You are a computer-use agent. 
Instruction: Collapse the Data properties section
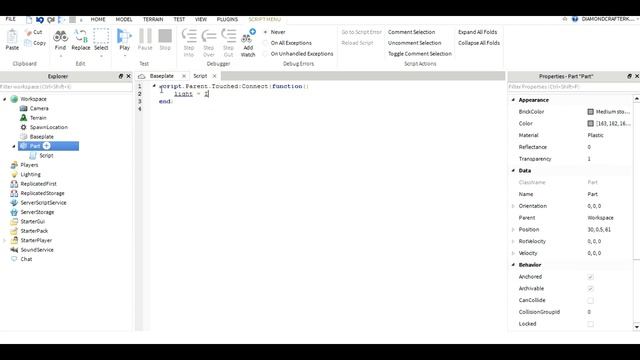(x=513, y=170)
